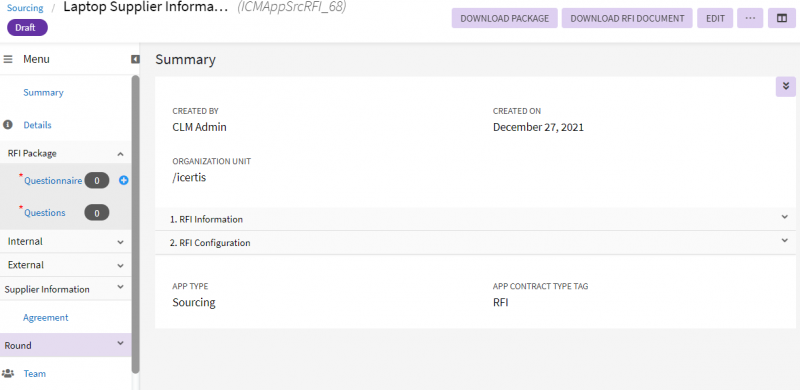800x390 pixels.
Task: Open the Details menu item
Action: coord(37,125)
